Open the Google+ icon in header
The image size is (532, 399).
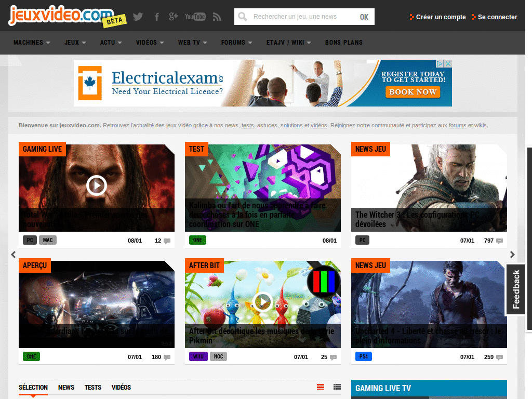[174, 16]
